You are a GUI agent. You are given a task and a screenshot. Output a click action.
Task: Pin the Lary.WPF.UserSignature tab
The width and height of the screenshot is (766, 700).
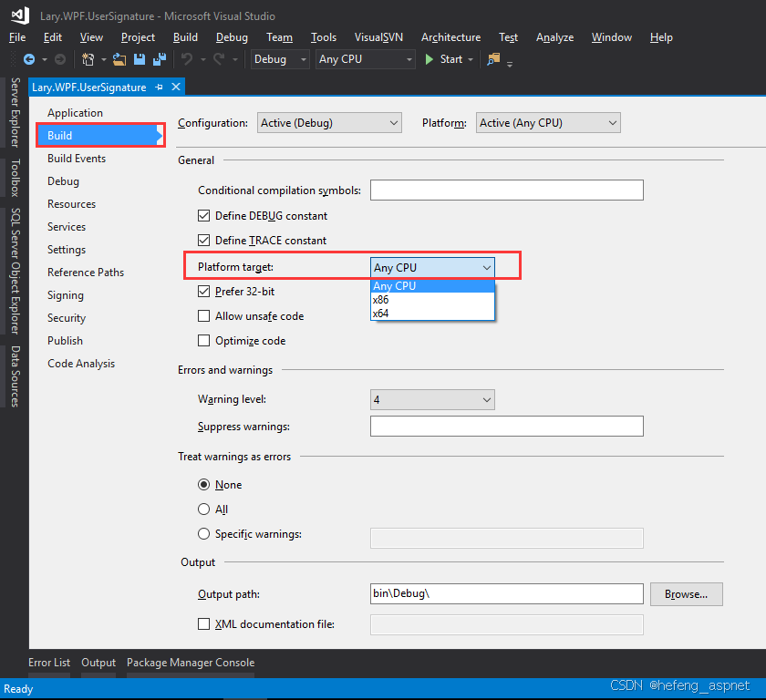[x=159, y=87]
